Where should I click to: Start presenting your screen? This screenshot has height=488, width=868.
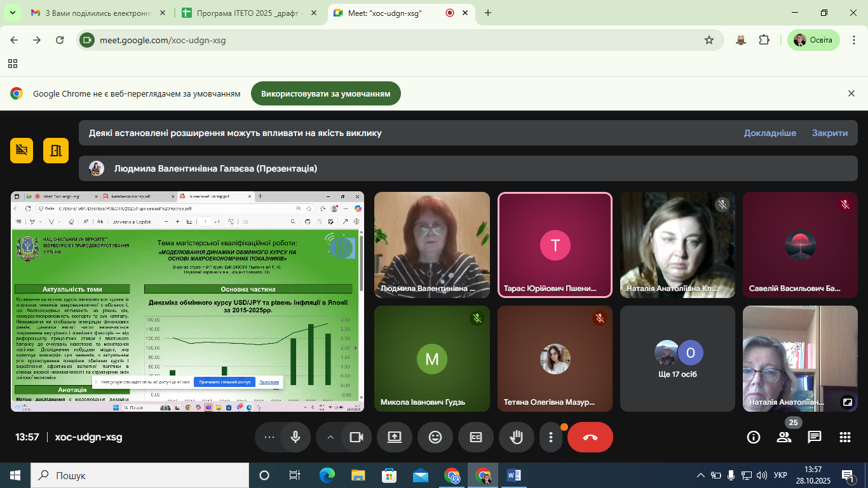pos(395,437)
